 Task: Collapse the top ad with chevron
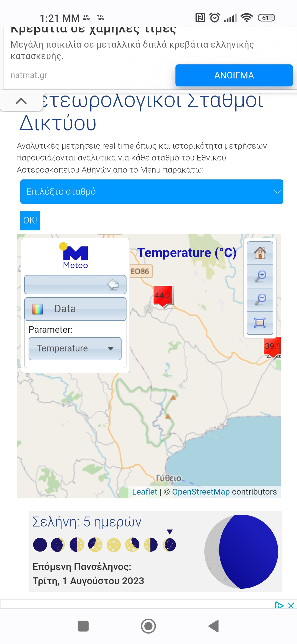(x=21, y=101)
